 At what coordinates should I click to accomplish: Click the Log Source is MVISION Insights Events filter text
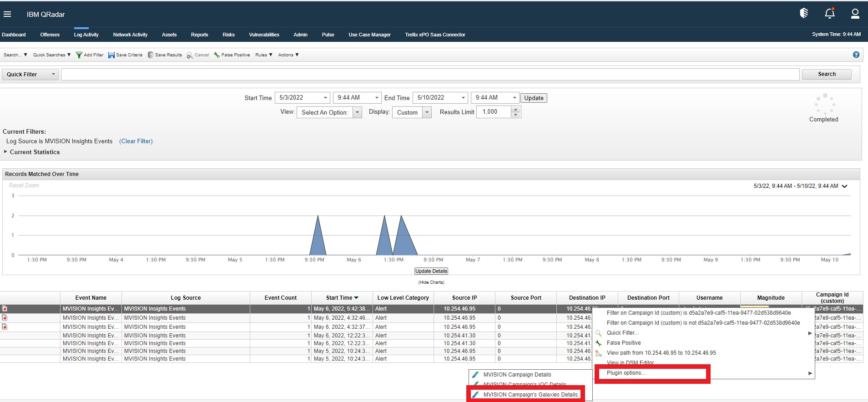(59, 141)
